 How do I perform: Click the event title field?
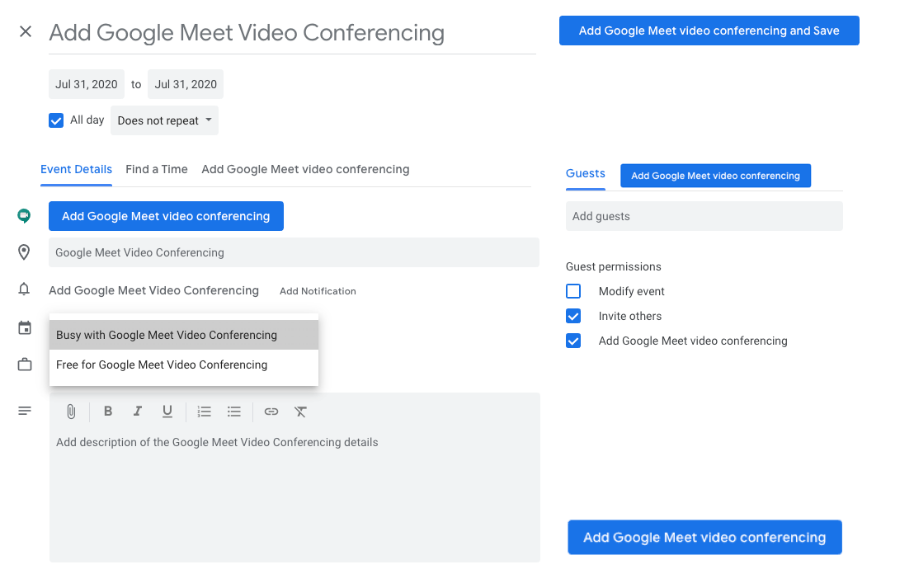(x=293, y=33)
